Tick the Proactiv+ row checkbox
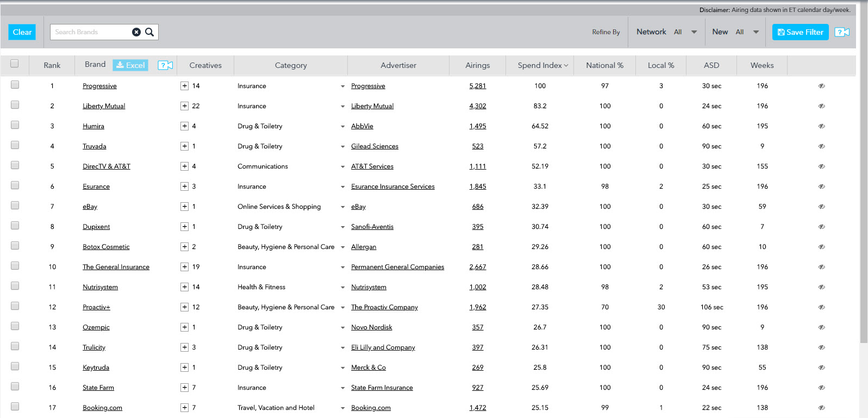Image resolution: width=868 pixels, height=418 pixels. 15,305
